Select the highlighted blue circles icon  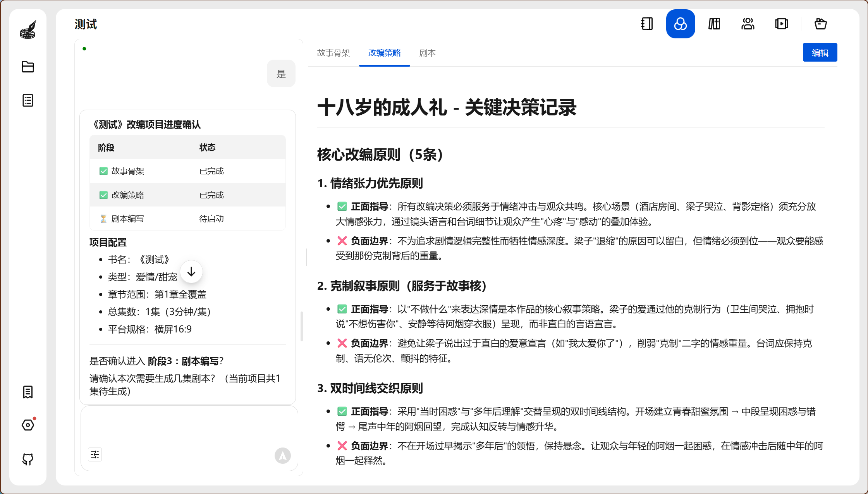coord(681,24)
